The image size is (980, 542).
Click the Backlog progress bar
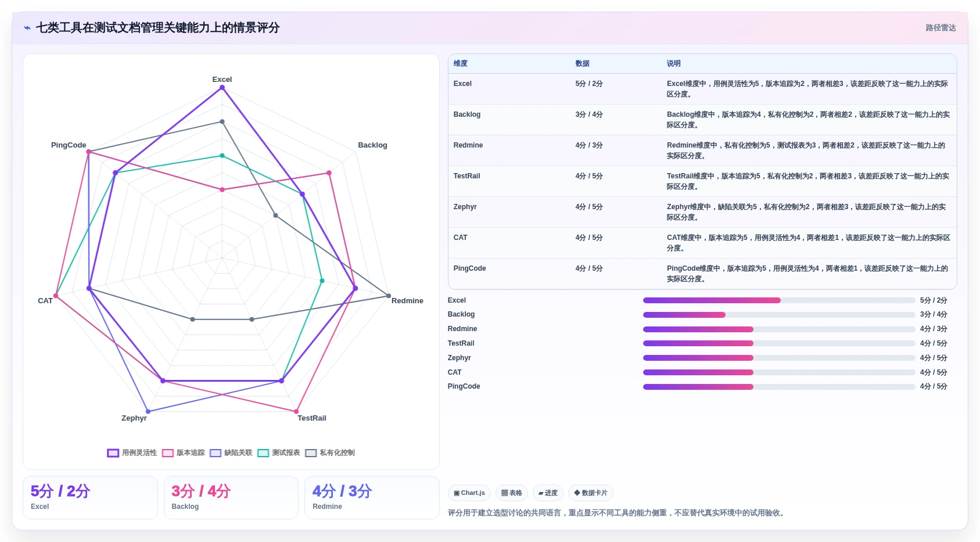point(779,315)
